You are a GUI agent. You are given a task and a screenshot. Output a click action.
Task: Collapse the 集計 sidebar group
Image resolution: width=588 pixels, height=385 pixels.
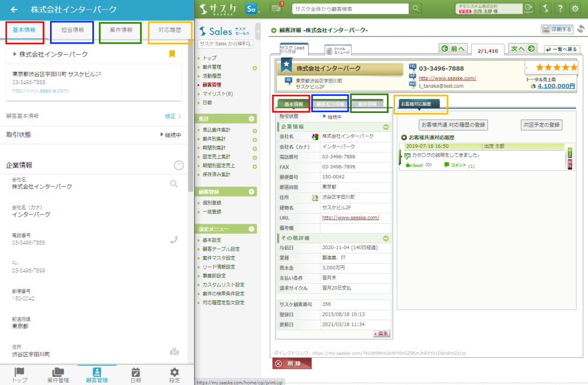click(252, 119)
